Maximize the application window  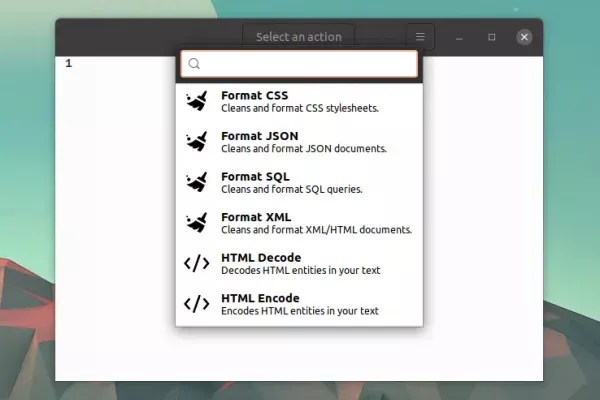click(x=492, y=37)
